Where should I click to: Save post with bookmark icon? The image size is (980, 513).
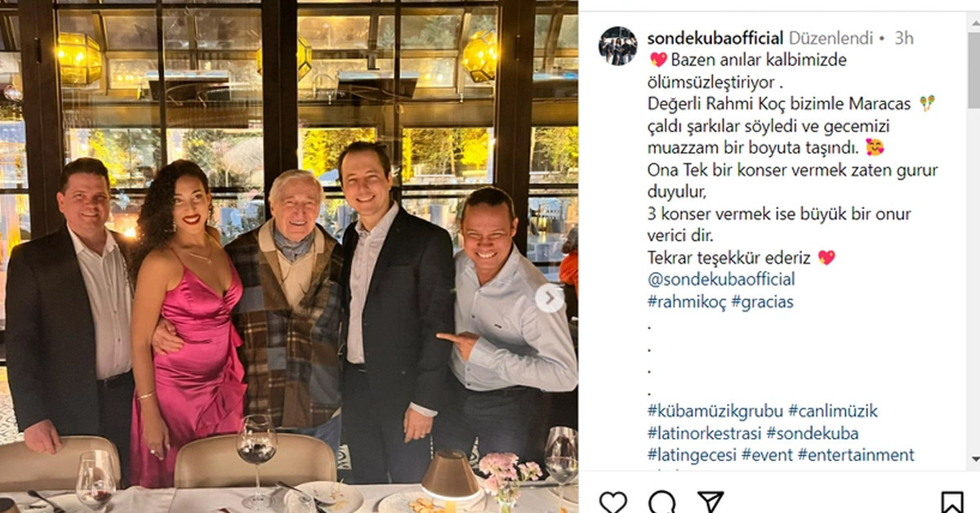coord(952,501)
